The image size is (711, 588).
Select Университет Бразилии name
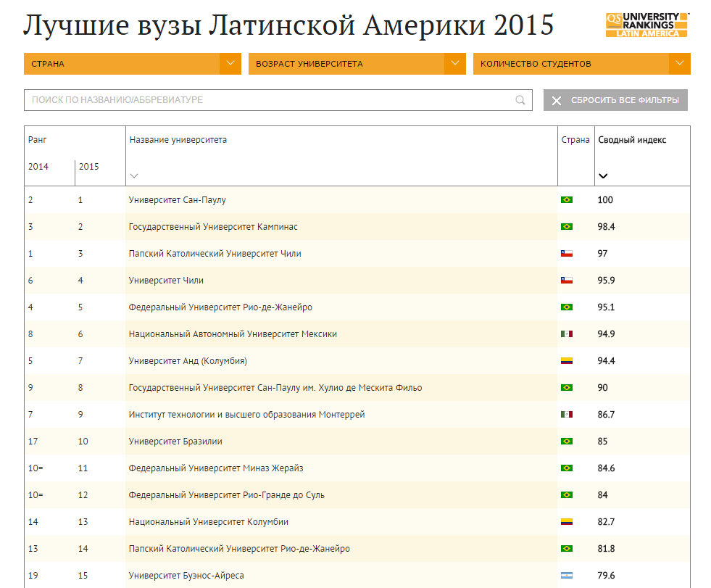[x=175, y=441]
